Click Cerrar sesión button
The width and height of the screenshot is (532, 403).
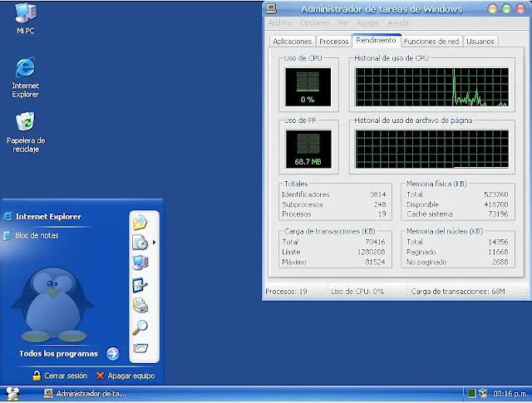tap(60, 376)
